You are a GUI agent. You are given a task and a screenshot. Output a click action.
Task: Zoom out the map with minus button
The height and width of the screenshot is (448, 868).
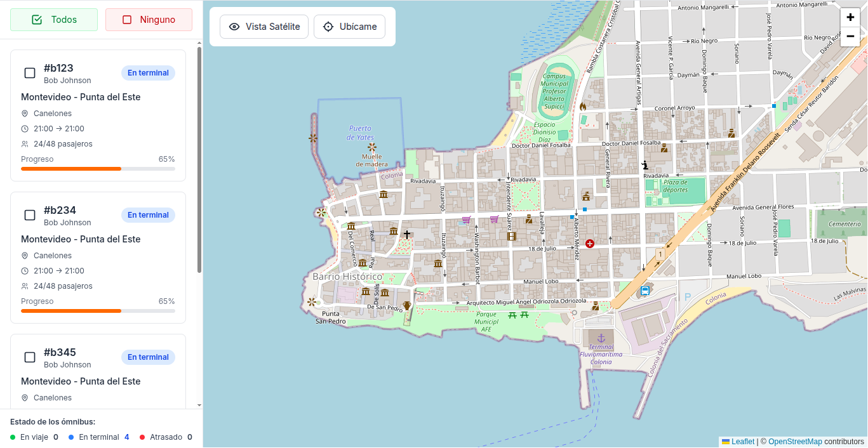pyautogui.click(x=850, y=37)
